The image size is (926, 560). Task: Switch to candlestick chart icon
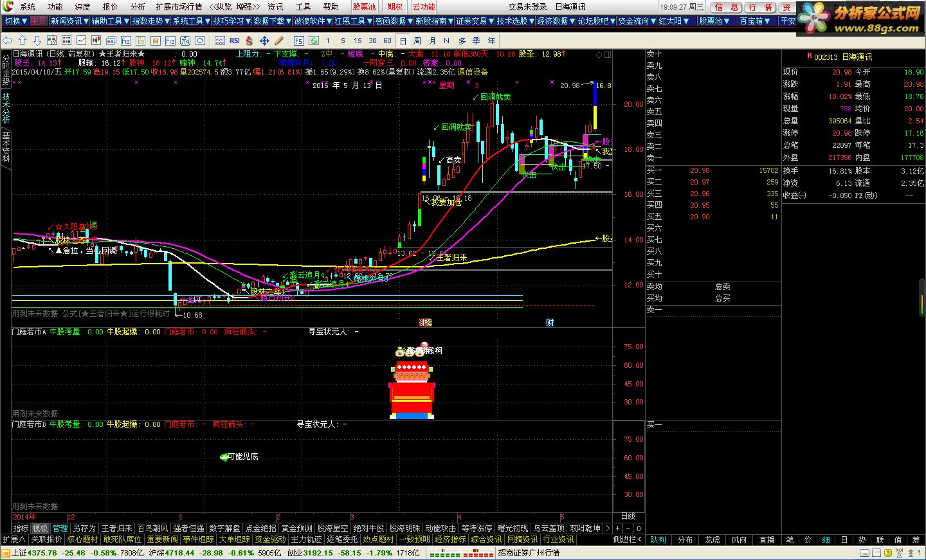pyautogui.click(x=96, y=41)
